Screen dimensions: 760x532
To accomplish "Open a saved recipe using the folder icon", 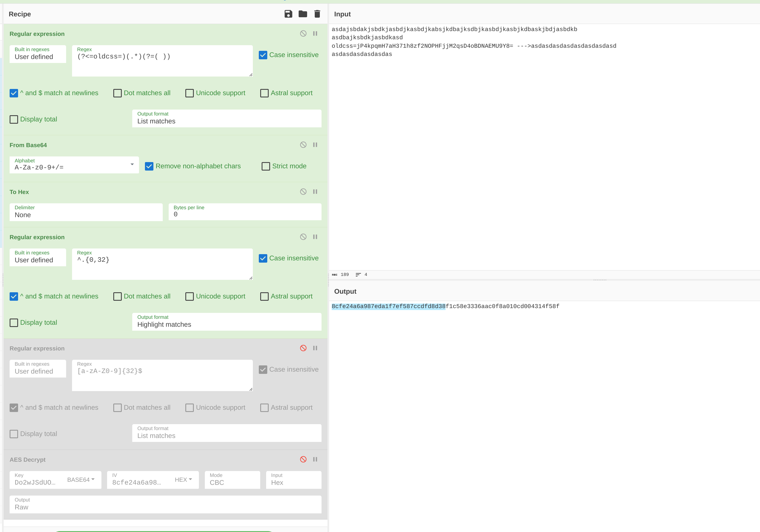I will click(303, 14).
